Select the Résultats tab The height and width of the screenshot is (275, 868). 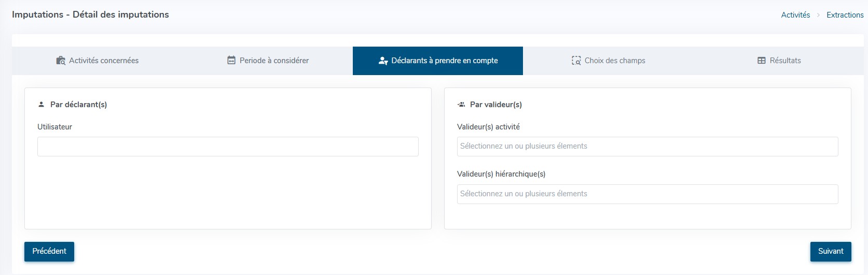(x=785, y=61)
